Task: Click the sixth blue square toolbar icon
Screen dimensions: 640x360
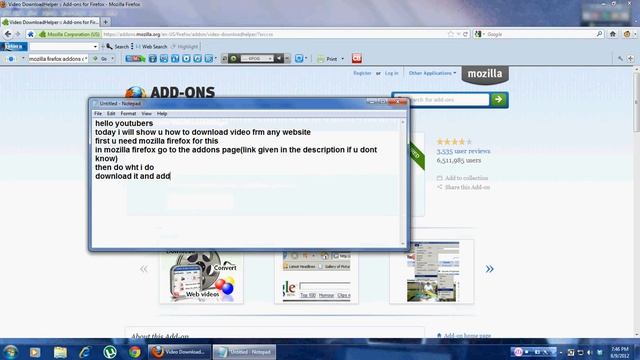Action: click(209, 59)
